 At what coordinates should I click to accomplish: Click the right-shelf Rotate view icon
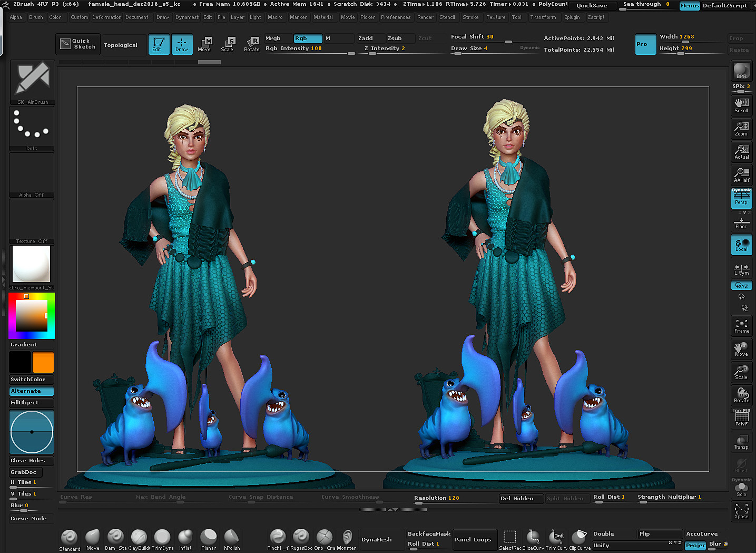point(741,395)
